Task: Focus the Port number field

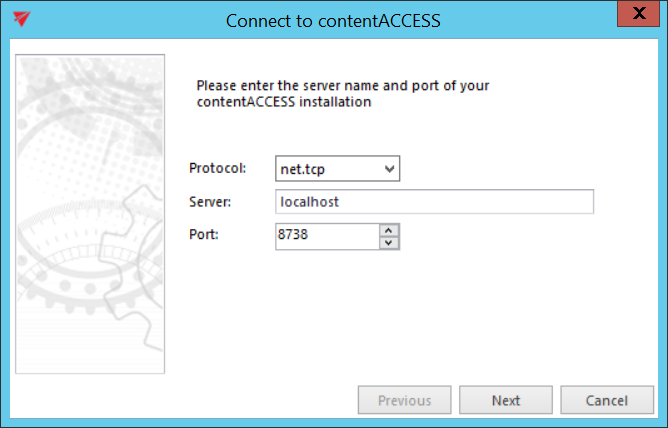Action: pyautogui.click(x=327, y=235)
